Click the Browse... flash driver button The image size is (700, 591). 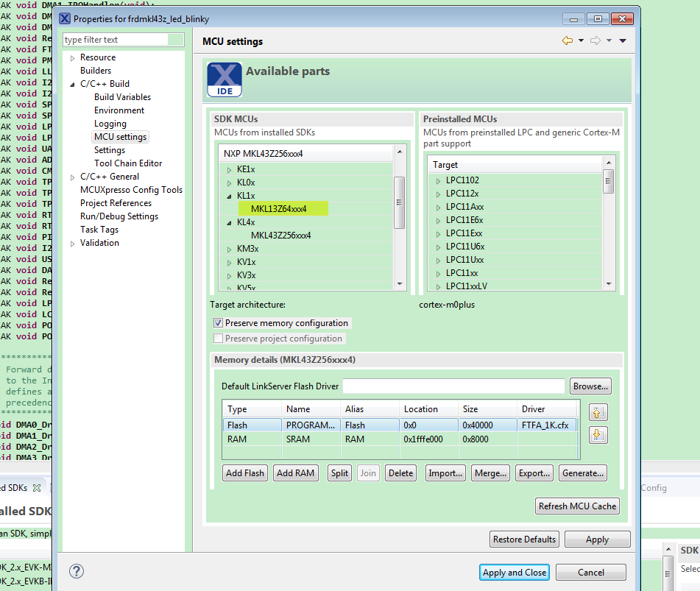[590, 386]
